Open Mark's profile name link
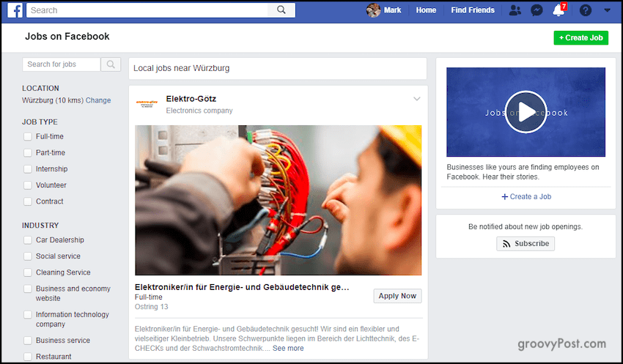This screenshot has height=364, width=623. (392, 10)
